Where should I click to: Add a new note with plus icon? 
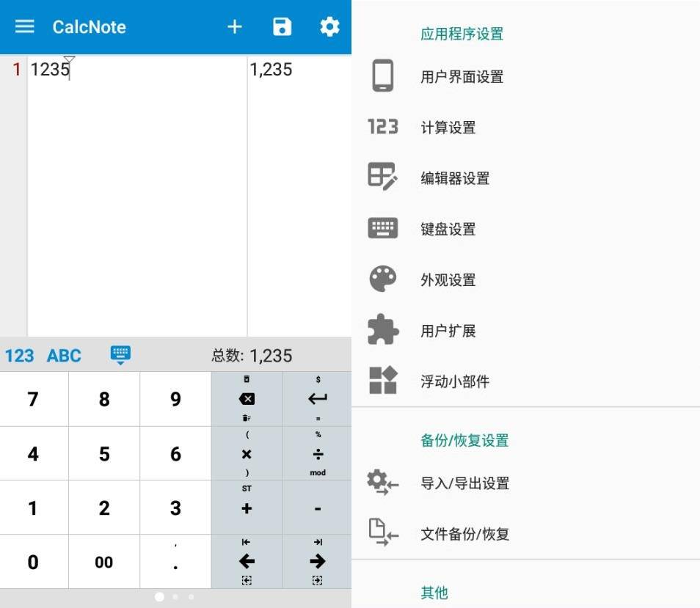[x=234, y=26]
